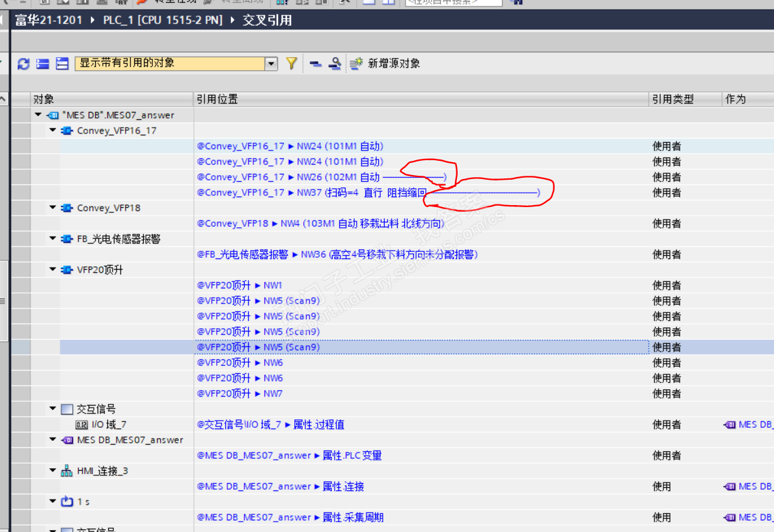Click the HMI tag icon of MES DB_MES07_answer
Image resolution: width=774 pixels, height=532 pixels.
[x=66, y=440]
